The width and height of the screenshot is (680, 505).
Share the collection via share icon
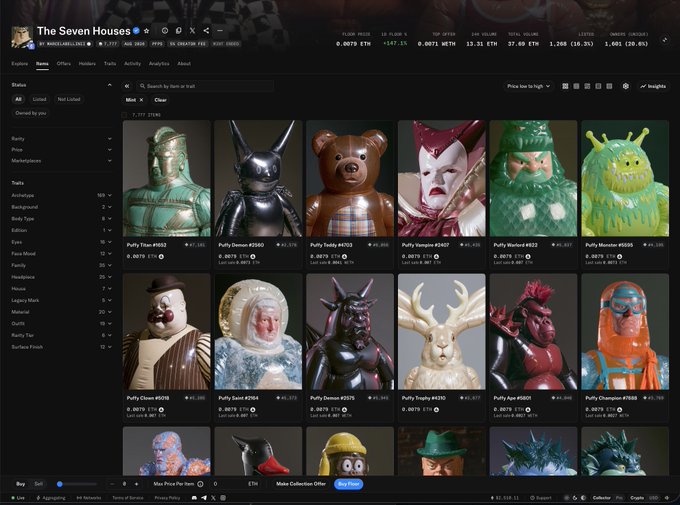coord(206,31)
